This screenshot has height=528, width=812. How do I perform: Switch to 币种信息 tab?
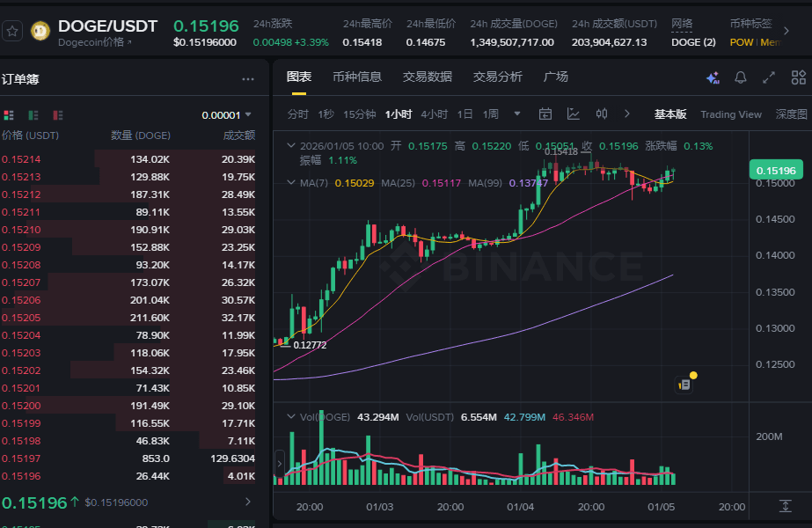357,77
